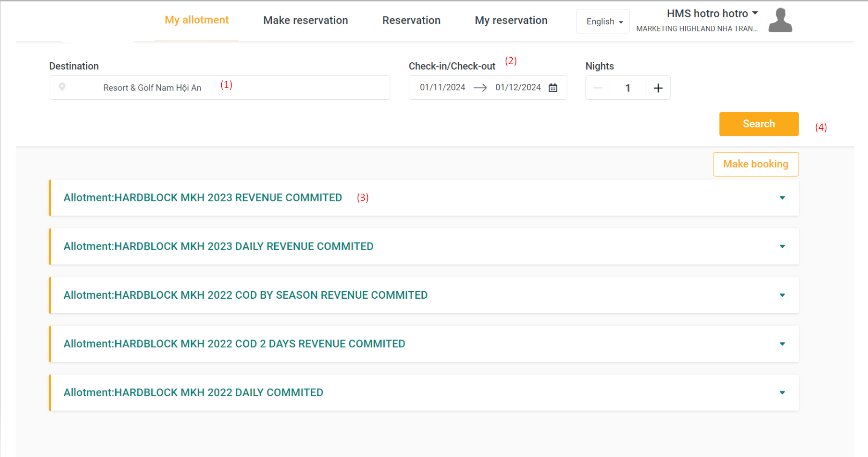Click the Make booking button
The image size is (868, 457).
(x=756, y=164)
